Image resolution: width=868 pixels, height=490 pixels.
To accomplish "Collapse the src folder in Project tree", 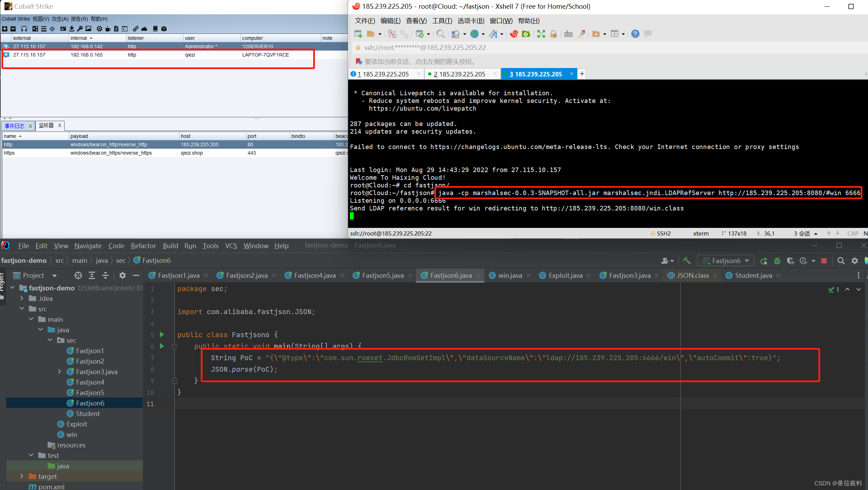I will (x=22, y=309).
